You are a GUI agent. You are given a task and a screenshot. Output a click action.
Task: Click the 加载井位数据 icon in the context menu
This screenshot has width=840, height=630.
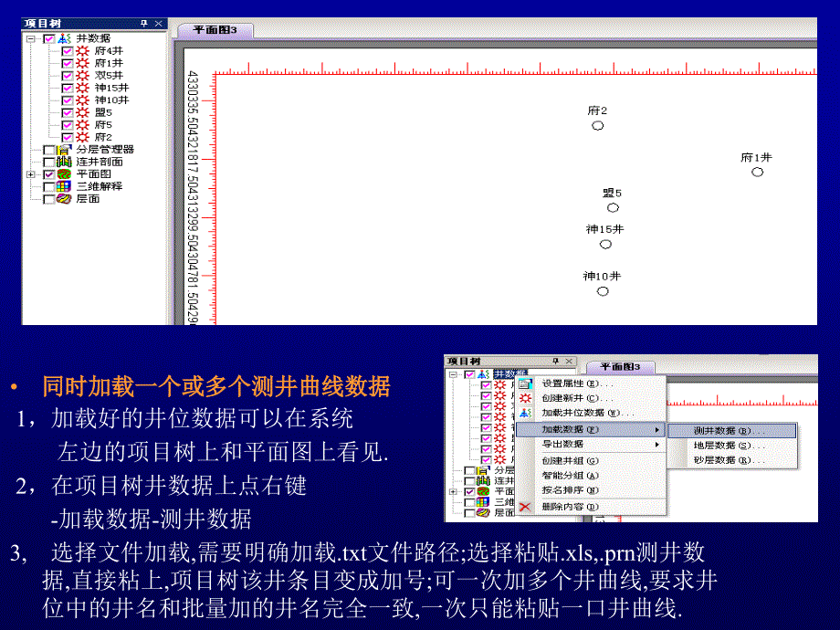(525, 413)
